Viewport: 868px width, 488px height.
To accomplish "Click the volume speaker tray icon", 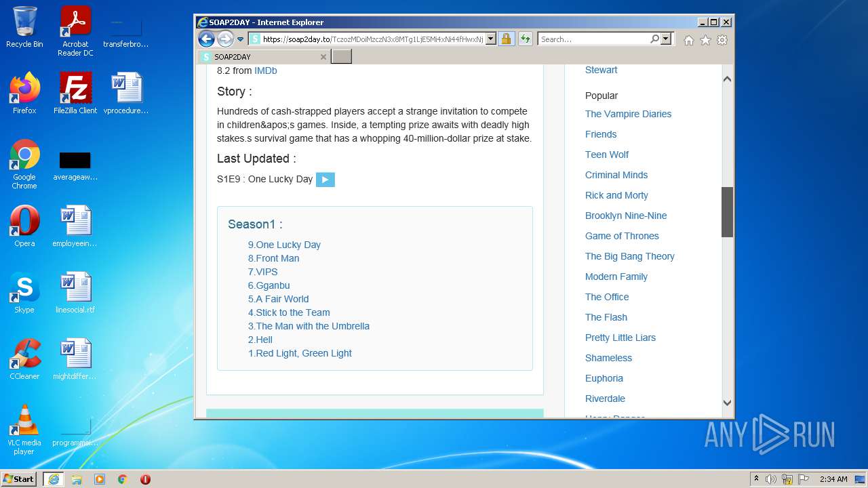I will [x=770, y=479].
